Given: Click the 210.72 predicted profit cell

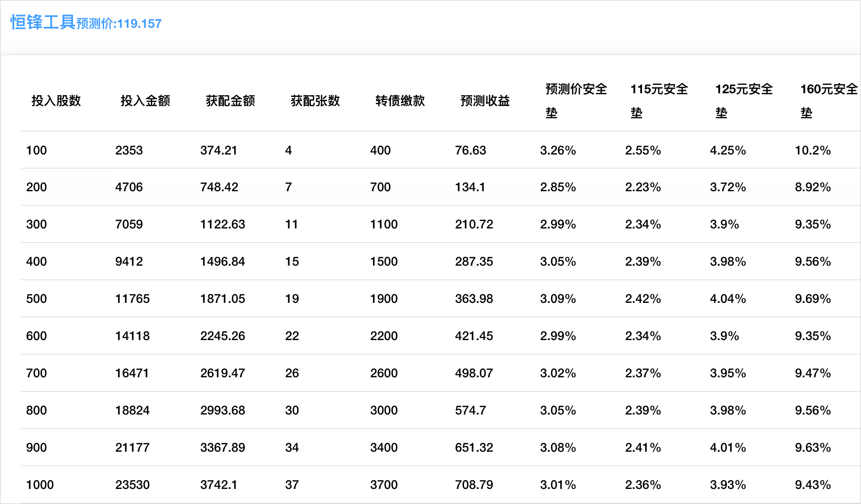Looking at the screenshot, I should point(474,224).
